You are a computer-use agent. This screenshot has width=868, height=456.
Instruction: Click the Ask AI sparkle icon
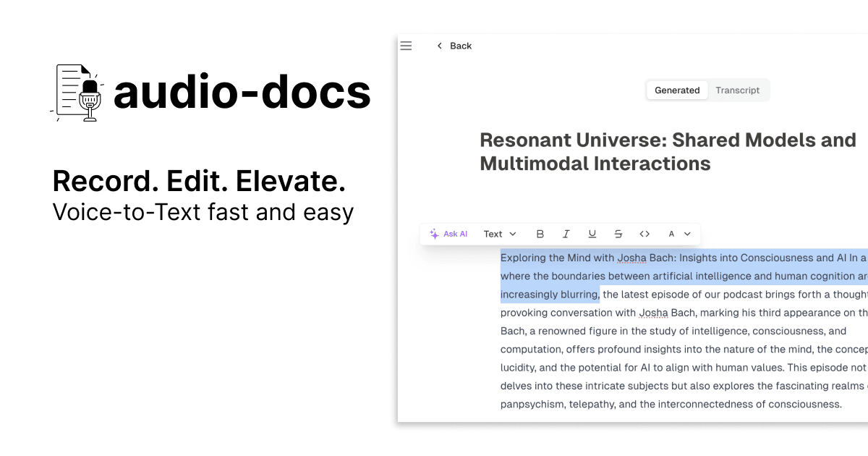pyautogui.click(x=434, y=234)
